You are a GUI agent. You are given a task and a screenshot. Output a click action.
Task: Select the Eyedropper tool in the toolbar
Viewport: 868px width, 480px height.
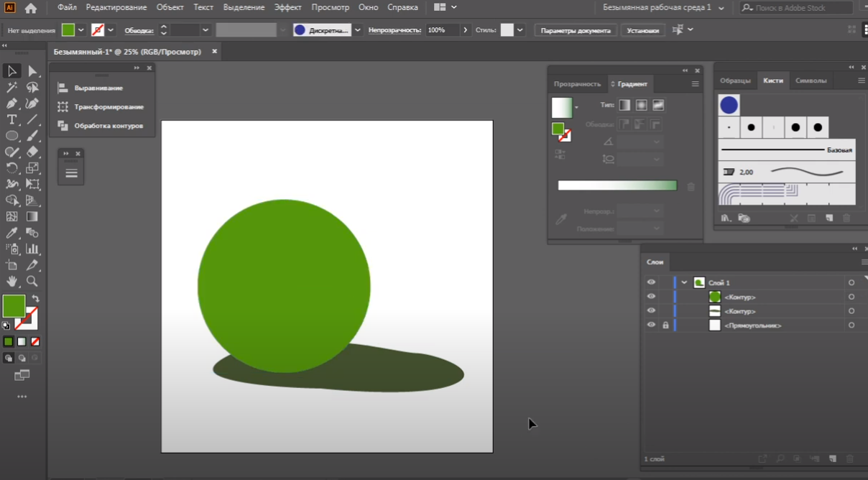12,233
